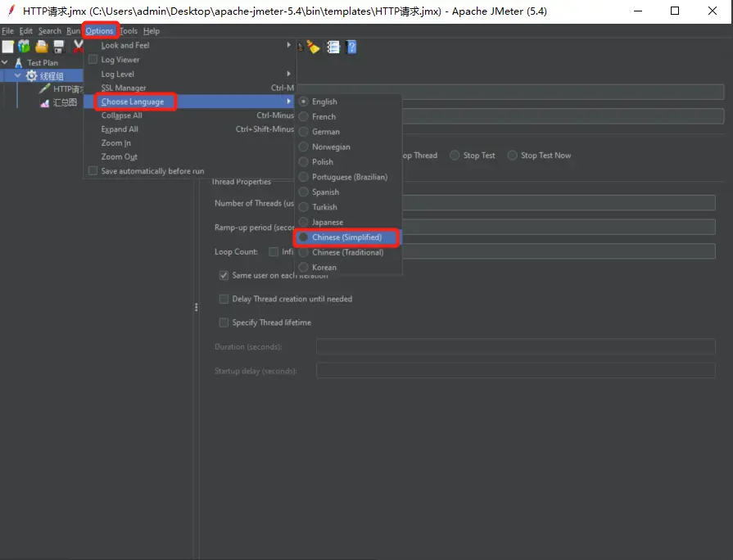The image size is (733, 560).
Task: Enable the Log Viewer checkbox
Action: pyautogui.click(x=93, y=60)
